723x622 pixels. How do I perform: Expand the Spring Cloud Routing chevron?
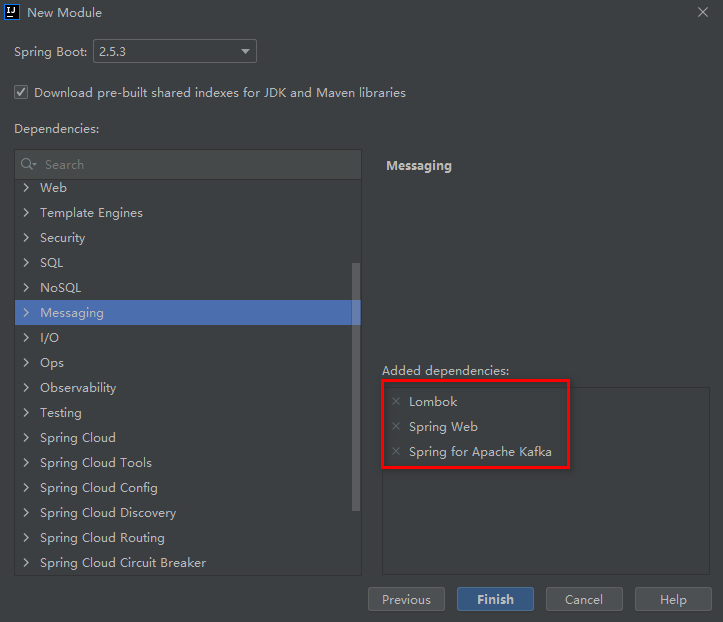tap(26, 538)
